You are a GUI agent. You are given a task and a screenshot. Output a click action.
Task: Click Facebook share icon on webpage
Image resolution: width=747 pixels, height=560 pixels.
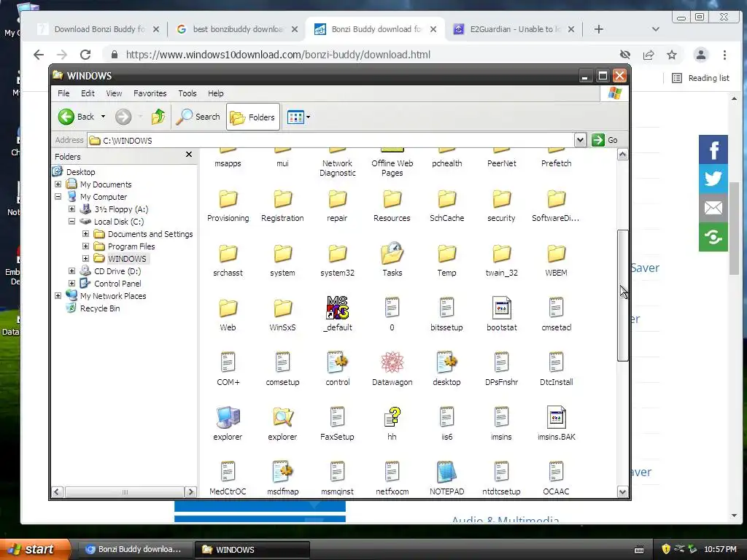point(713,149)
